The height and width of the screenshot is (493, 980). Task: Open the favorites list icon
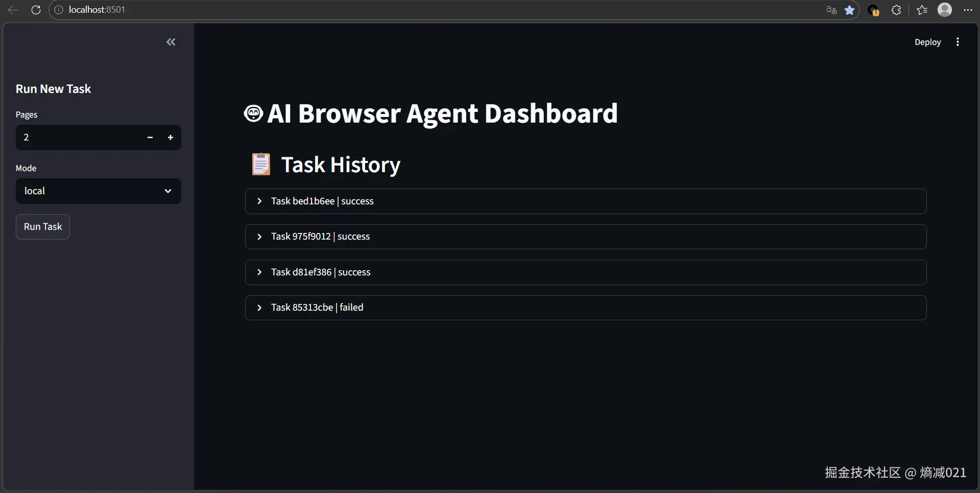click(x=922, y=10)
